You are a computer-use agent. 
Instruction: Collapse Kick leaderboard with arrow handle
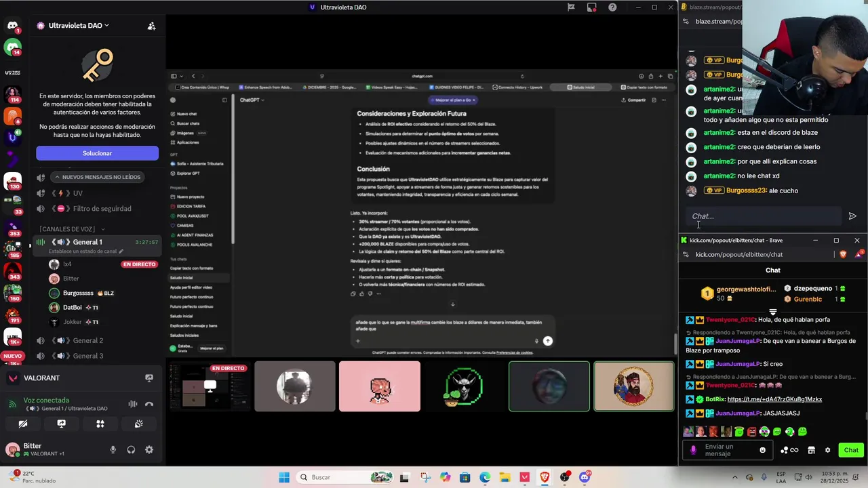coord(772,312)
